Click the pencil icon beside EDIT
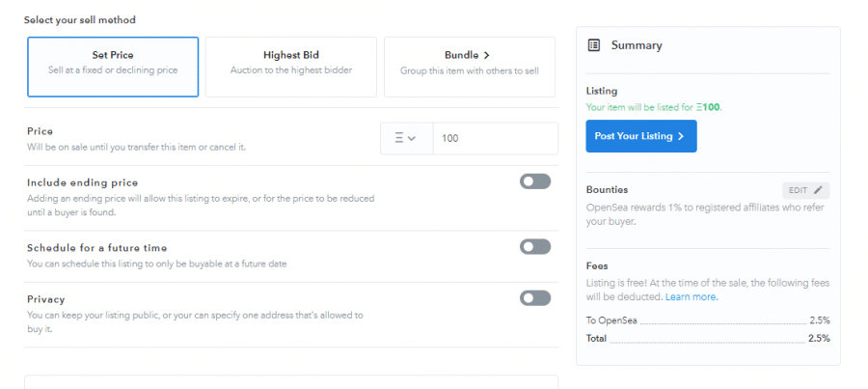 (x=819, y=190)
